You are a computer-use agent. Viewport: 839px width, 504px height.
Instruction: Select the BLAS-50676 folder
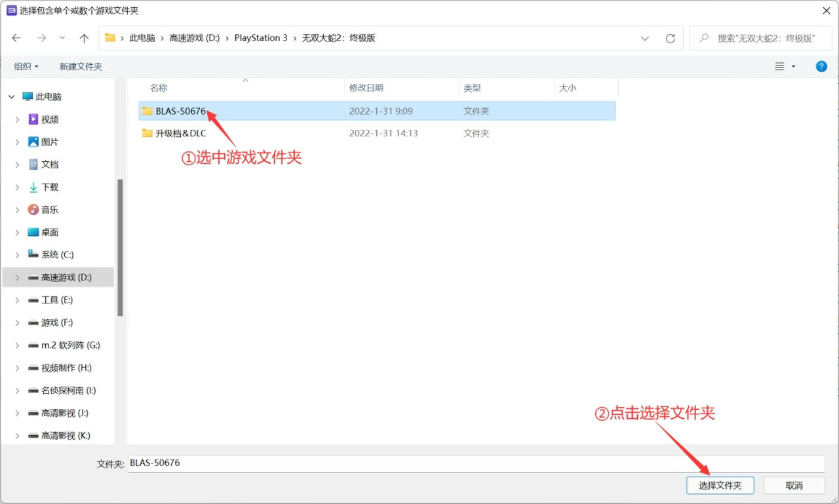click(x=378, y=111)
